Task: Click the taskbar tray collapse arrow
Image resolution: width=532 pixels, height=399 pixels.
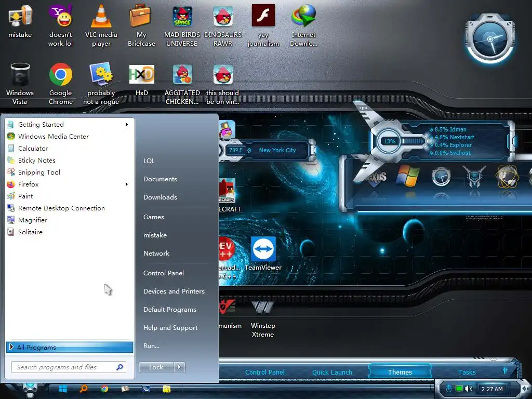Action: (x=525, y=389)
